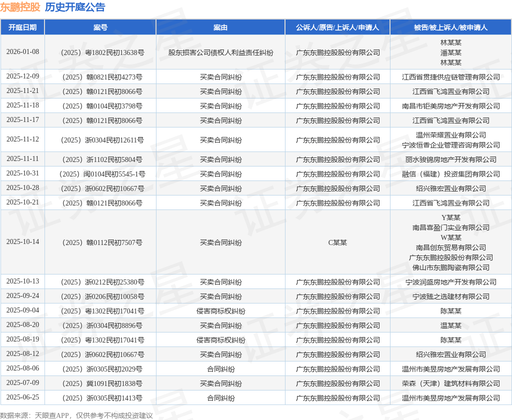The width and height of the screenshot is (512, 420).
Task: Click date cell 2025-12-09
Action: 22,76
